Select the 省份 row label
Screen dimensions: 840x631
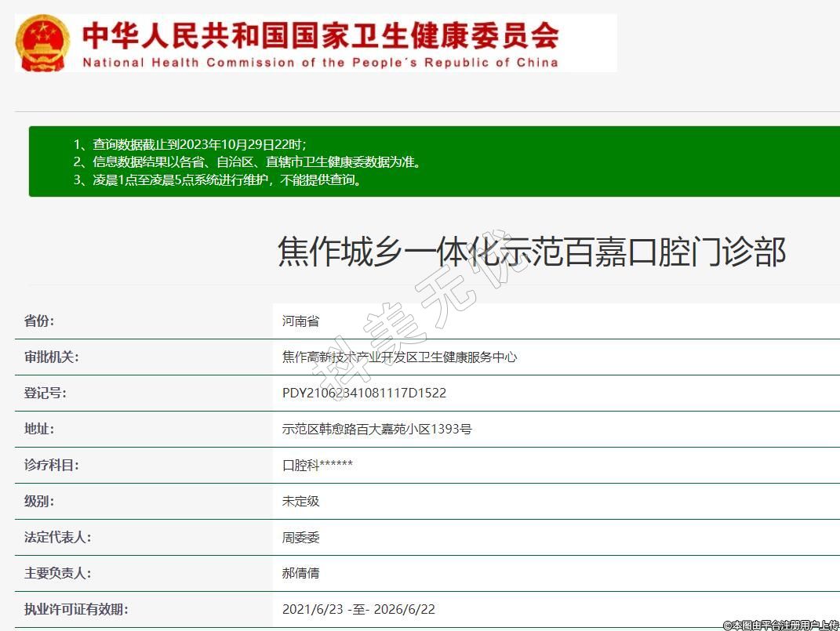pyautogui.click(x=40, y=321)
